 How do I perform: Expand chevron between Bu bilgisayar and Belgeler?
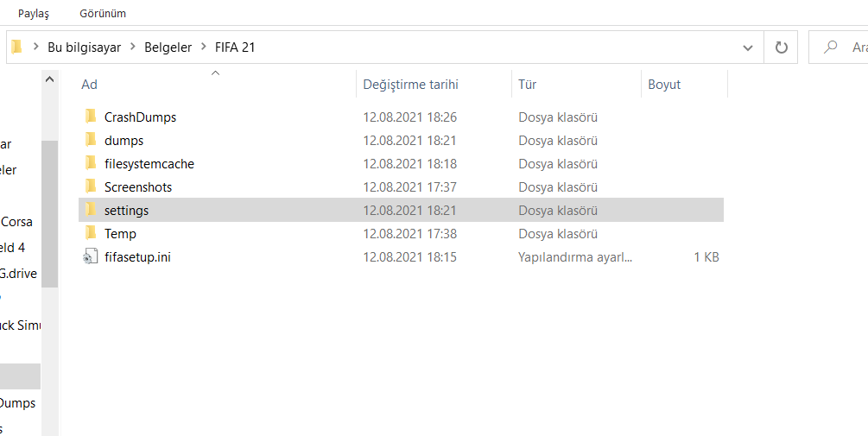[x=133, y=47]
